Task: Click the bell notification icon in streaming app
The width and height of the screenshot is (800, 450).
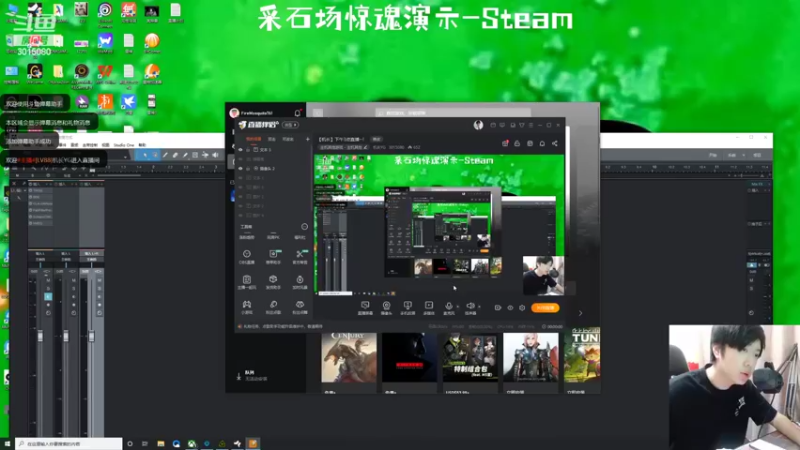Action: [542, 144]
